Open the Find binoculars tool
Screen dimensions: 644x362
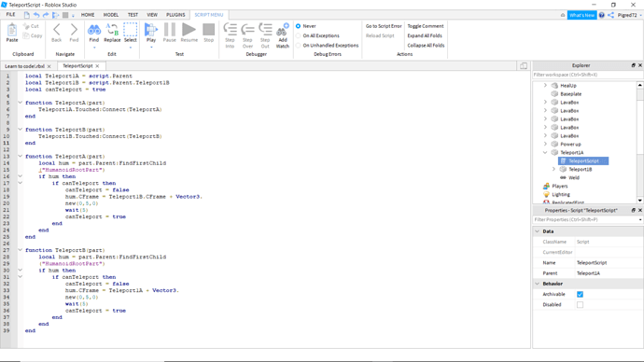coord(94,30)
